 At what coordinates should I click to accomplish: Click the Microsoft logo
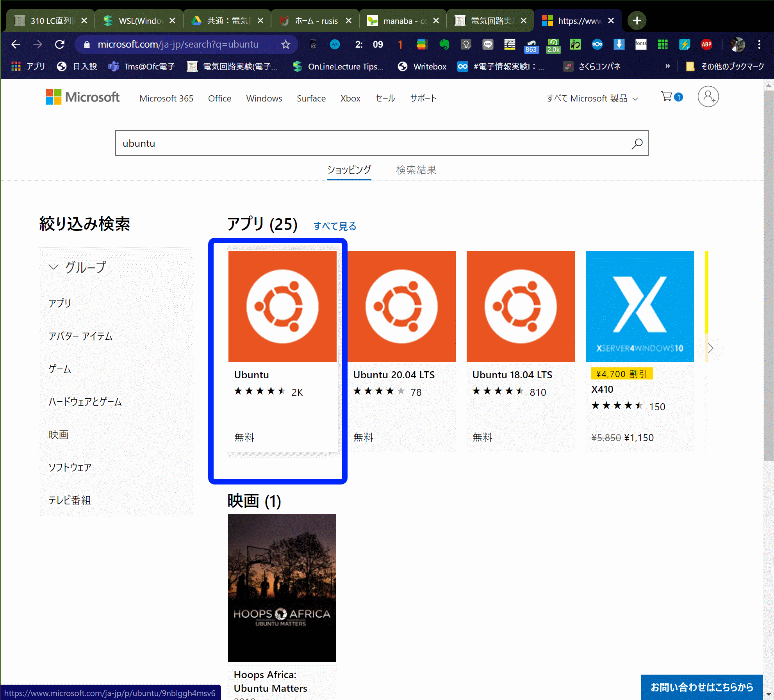click(82, 97)
